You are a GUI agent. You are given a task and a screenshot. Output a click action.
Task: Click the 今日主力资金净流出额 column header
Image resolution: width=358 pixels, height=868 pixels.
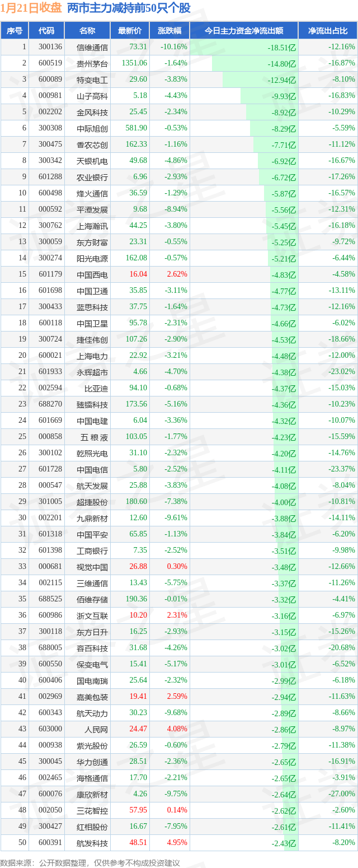pos(244,30)
